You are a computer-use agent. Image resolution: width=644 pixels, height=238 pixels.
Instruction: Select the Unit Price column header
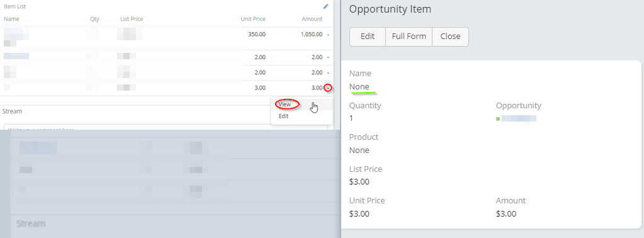pos(253,19)
